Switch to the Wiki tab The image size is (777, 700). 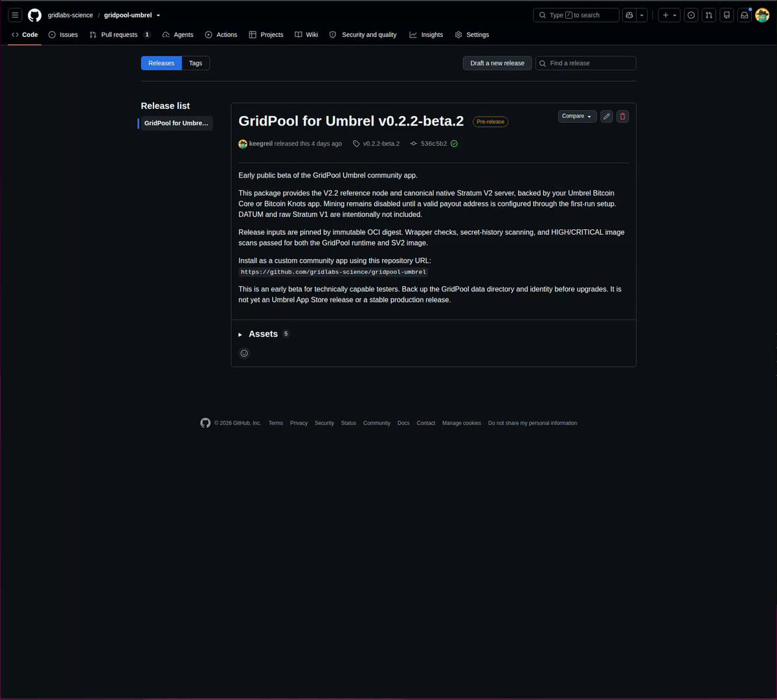[x=306, y=34]
